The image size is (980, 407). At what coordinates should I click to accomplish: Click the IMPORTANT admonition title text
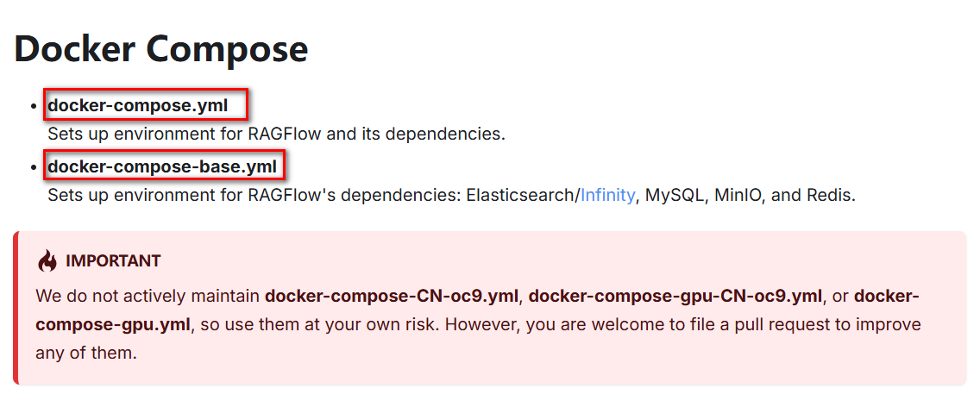[x=113, y=261]
